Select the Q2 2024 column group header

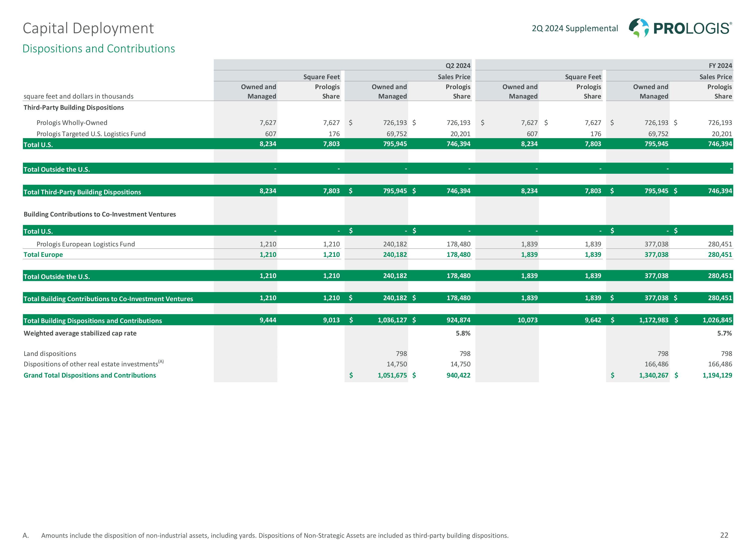[458, 65]
